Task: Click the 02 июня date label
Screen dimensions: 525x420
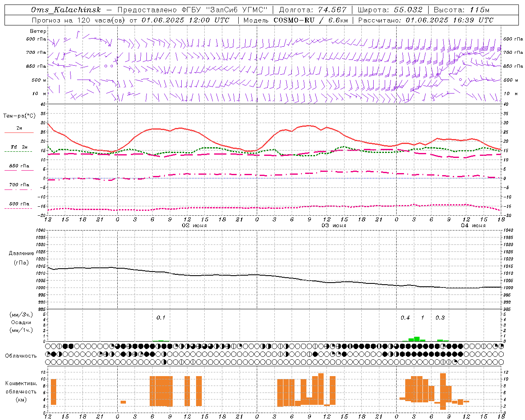Action: coord(194,226)
